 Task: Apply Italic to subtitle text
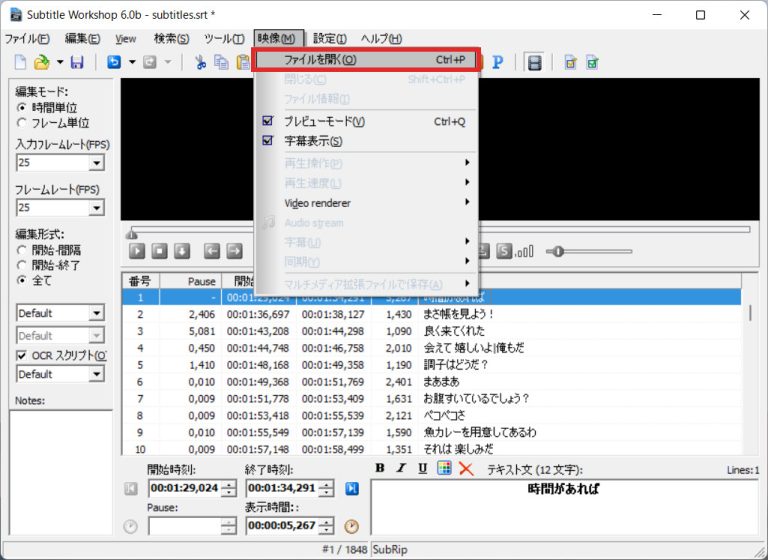(x=401, y=468)
